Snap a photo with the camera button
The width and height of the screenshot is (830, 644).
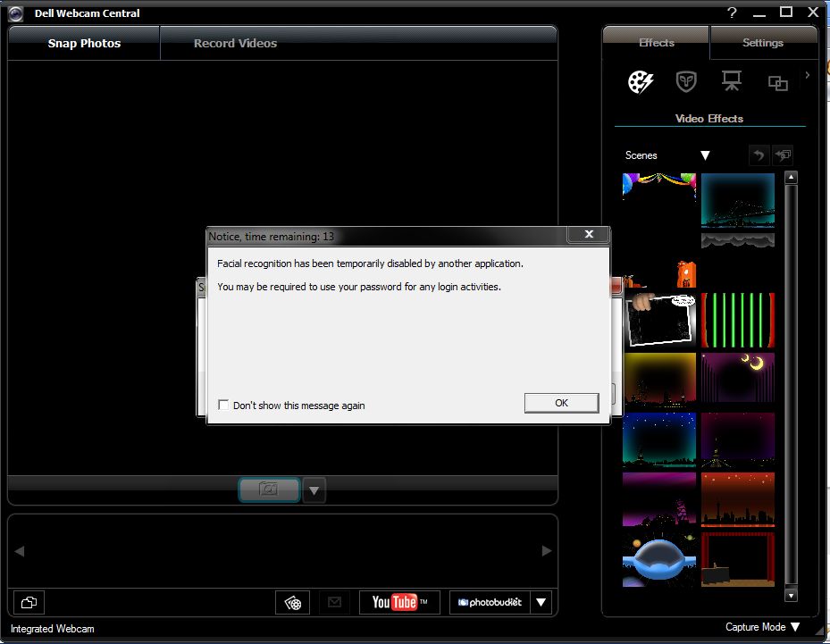click(270, 489)
